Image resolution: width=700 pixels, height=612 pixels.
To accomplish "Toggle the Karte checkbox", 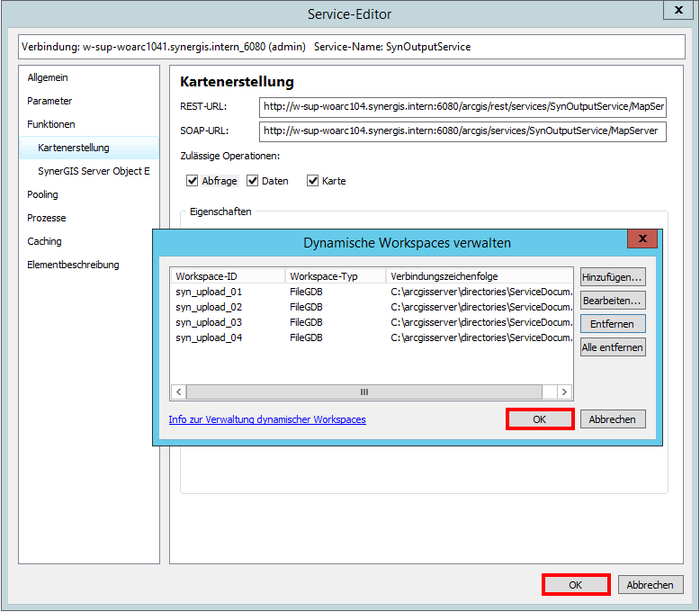I will (x=313, y=181).
